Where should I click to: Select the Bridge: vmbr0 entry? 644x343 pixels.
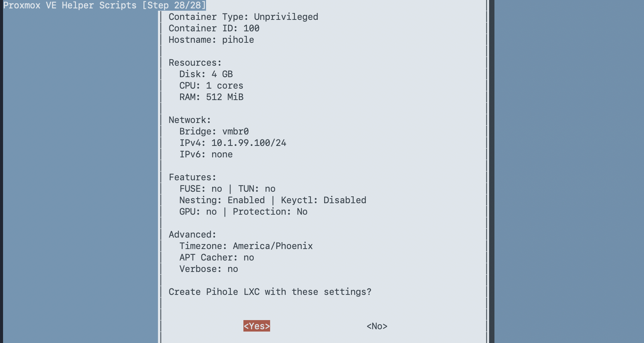[214, 131]
